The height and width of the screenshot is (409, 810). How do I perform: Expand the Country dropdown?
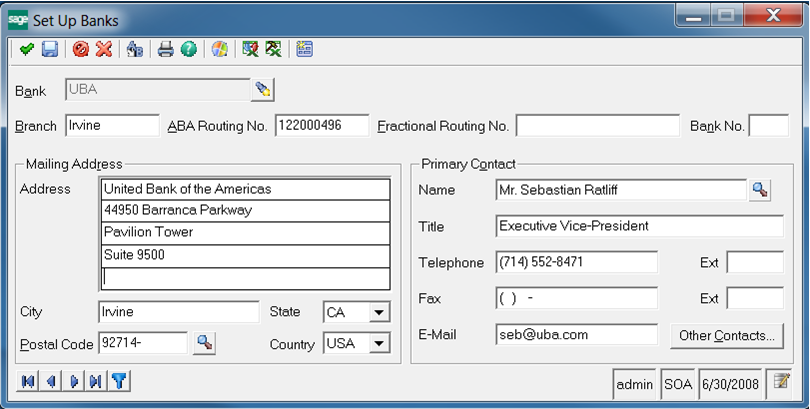pos(378,344)
